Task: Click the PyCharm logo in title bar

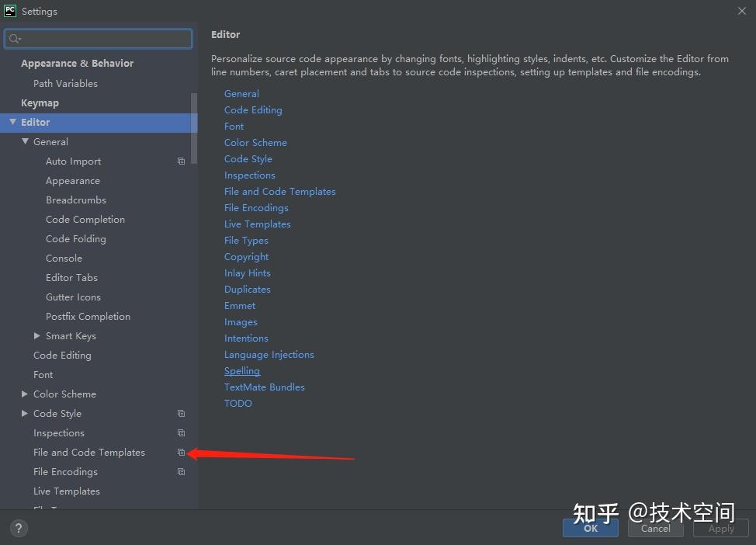Action: (9, 11)
